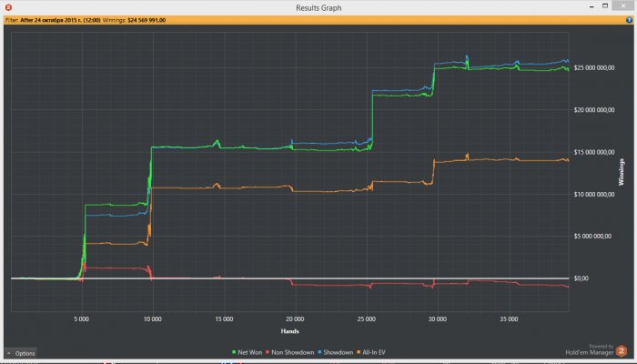Toggle the Net Won legend entry

pyautogui.click(x=247, y=352)
